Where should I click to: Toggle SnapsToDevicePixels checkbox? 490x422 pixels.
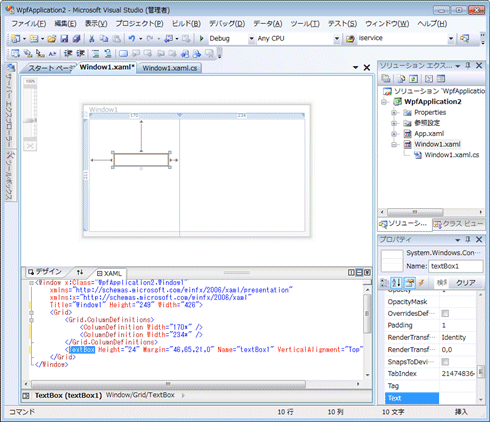point(445,362)
